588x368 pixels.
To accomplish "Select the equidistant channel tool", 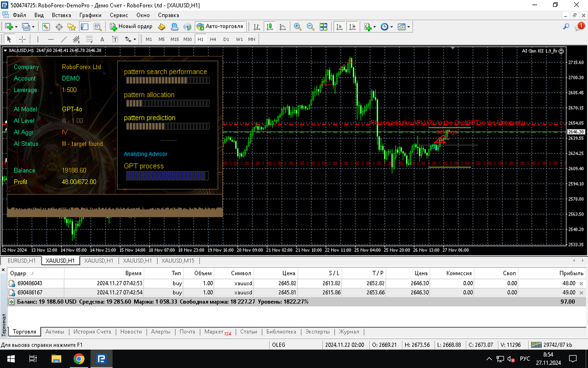I will coord(76,39).
